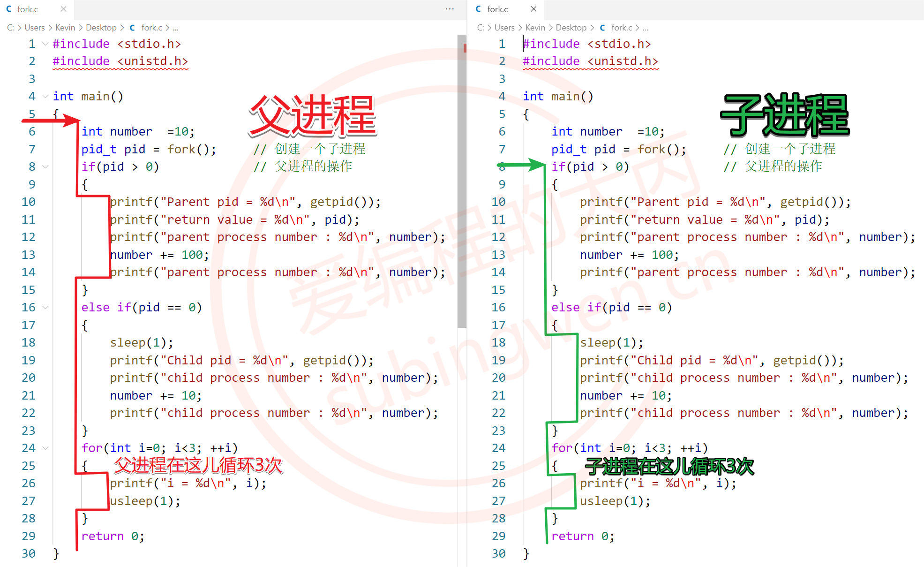Click 'fork()' on line 7 of right editor

click(x=659, y=149)
